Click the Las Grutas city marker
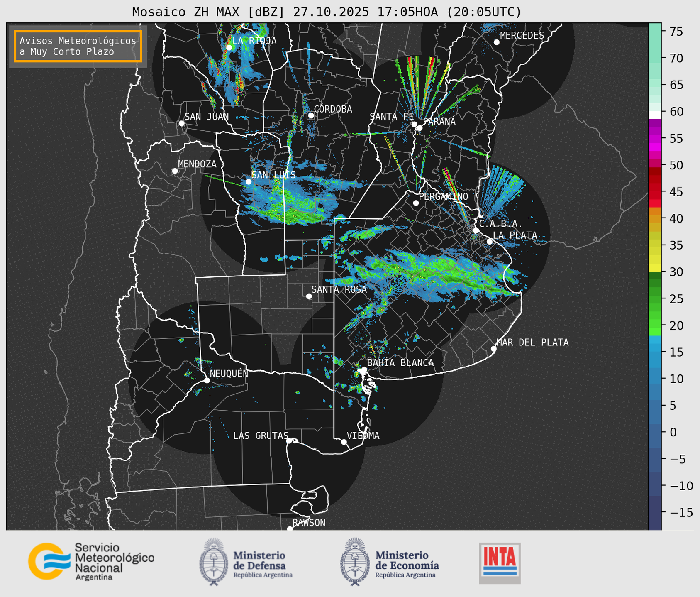The width and height of the screenshot is (700, 597). 289,440
